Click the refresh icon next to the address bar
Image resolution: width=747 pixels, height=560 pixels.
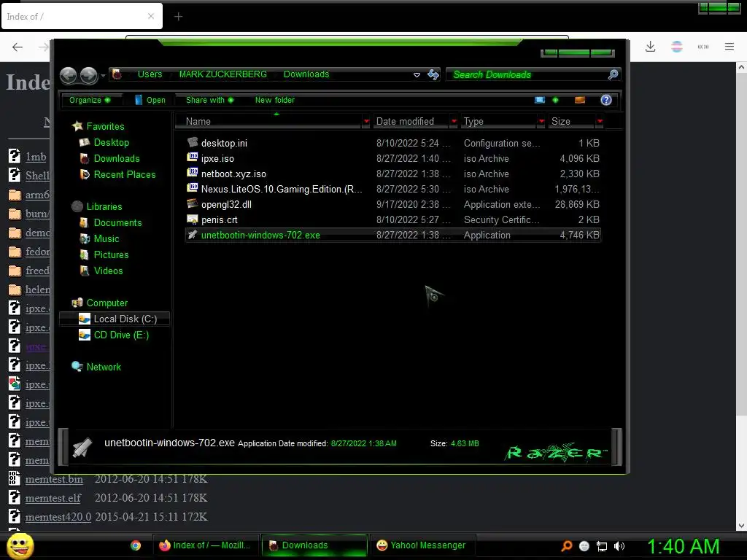[433, 74]
